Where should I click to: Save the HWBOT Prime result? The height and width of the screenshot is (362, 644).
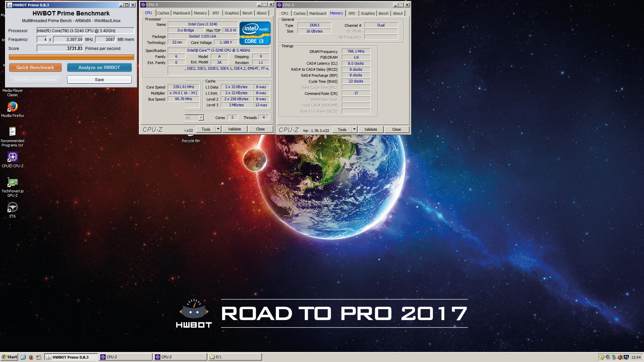[99, 79]
